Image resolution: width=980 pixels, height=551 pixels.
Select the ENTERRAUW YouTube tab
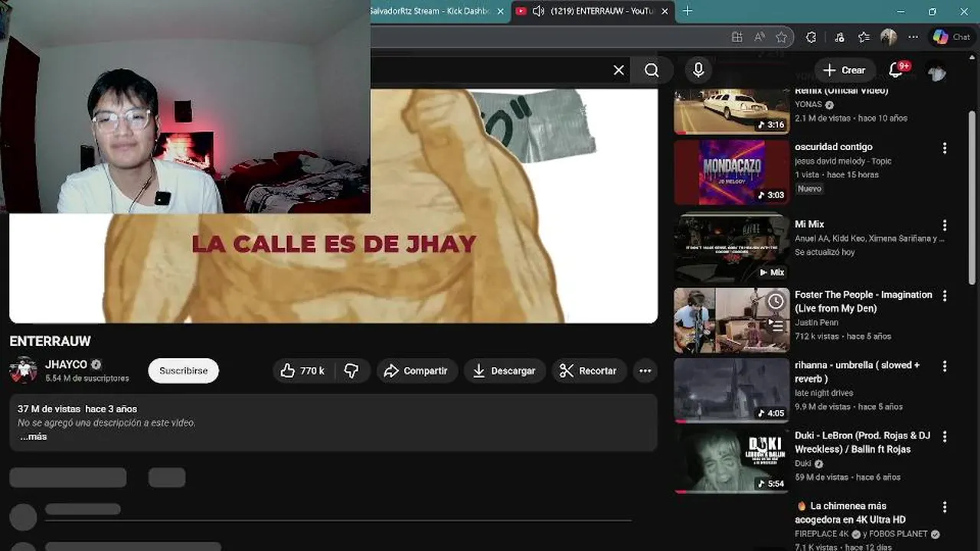pos(593,11)
